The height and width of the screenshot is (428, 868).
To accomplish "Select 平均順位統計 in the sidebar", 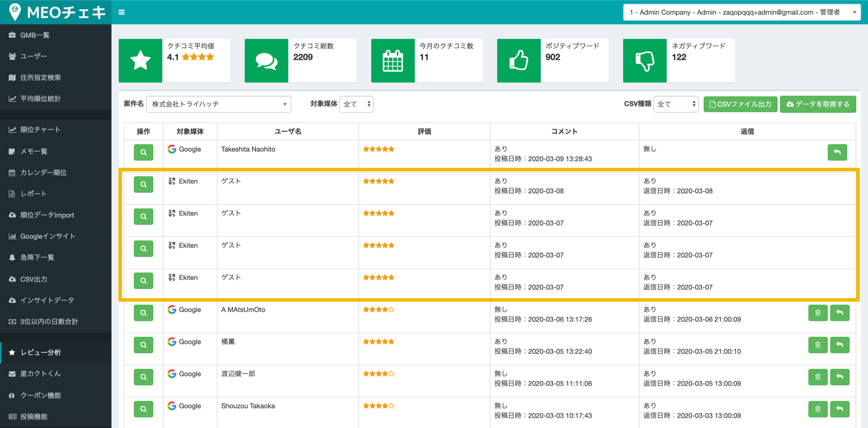I will click(x=56, y=99).
